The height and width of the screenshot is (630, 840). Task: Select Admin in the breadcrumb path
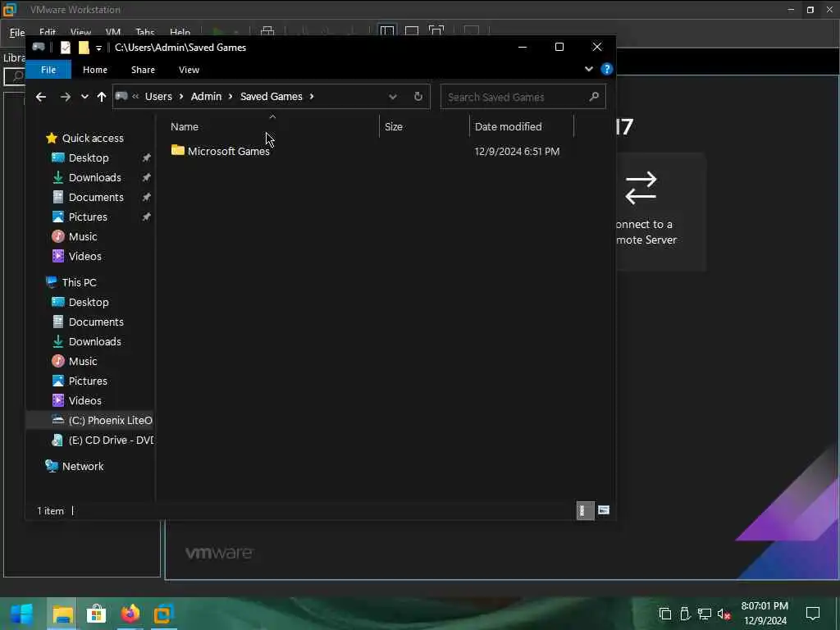[206, 97]
